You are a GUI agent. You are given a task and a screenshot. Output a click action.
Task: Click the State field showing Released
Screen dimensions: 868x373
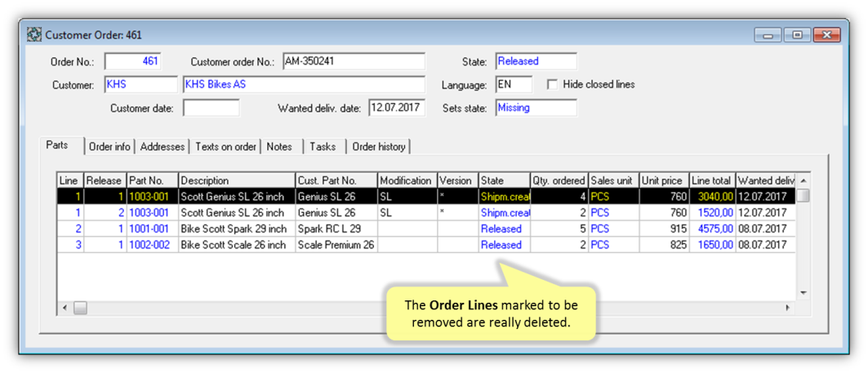click(x=536, y=61)
